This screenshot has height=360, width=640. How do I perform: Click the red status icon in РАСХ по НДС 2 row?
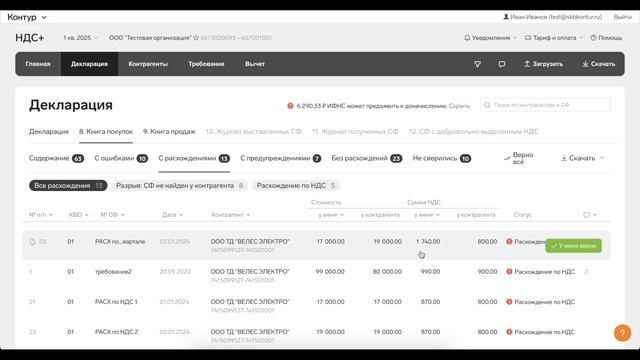click(x=509, y=332)
